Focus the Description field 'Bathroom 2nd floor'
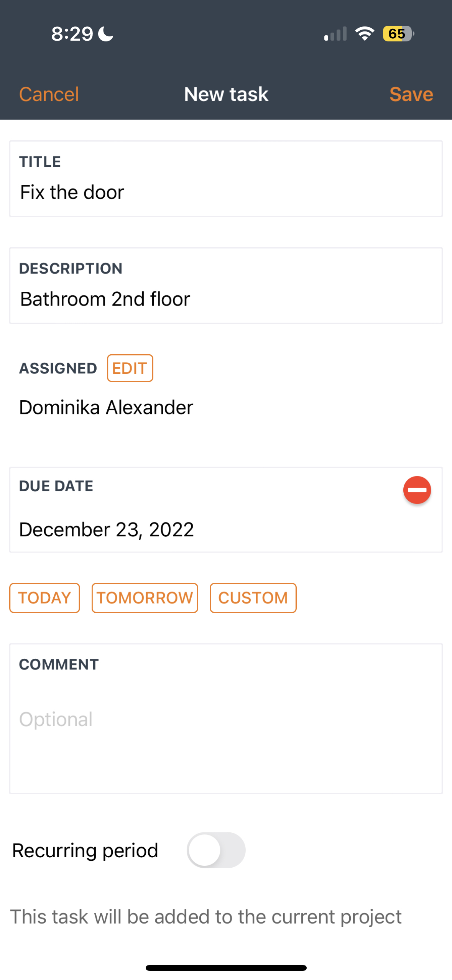This screenshot has height=980, width=452. [226, 286]
